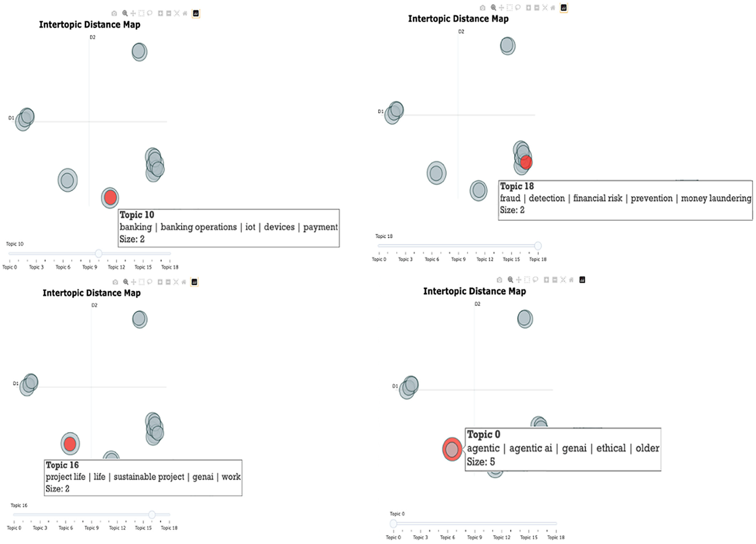
Task: Click the slider handle set at Topic 16
Action: click(x=152, y=514)
